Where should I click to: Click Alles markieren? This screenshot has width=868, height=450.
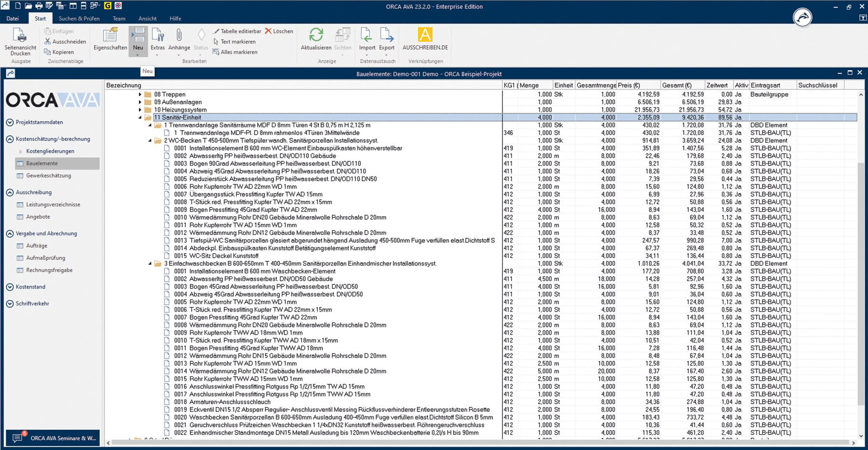[x=235, y=52]
